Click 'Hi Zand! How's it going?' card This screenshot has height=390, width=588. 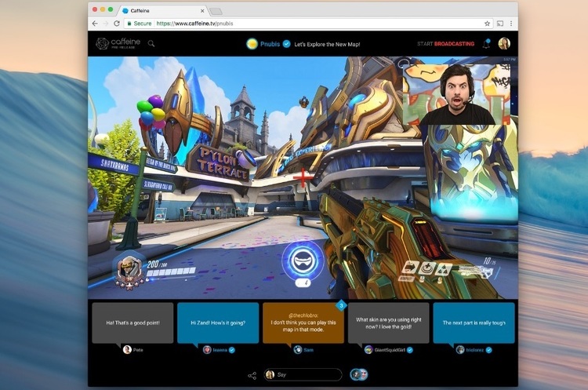[218, 323]
